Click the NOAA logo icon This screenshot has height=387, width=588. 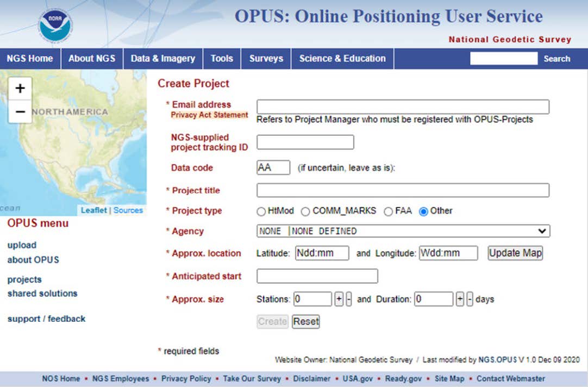[55, 26]
